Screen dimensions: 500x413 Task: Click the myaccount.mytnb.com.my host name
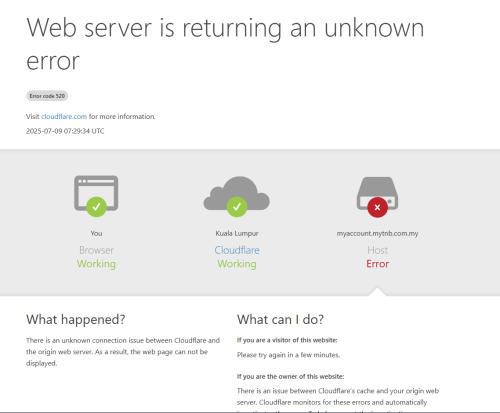coord(377,233)
